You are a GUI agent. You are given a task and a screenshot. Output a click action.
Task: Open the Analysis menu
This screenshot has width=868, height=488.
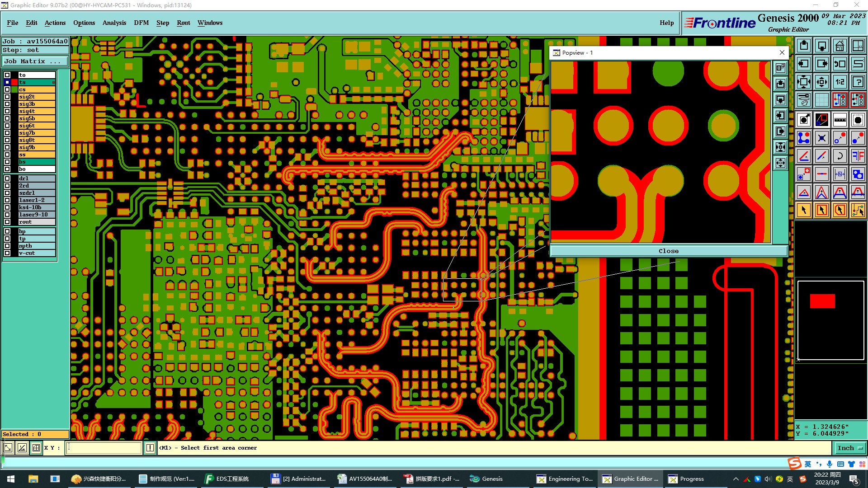[x=114, y=23]
